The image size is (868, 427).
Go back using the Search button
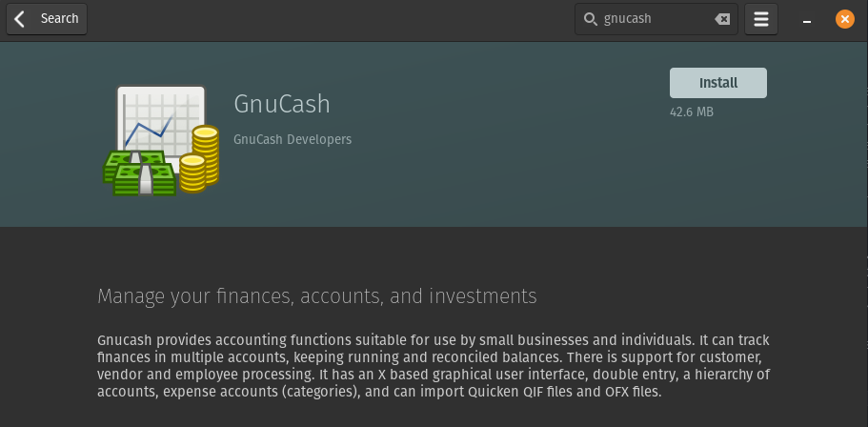pyautogui.click(x=47, y=19)
